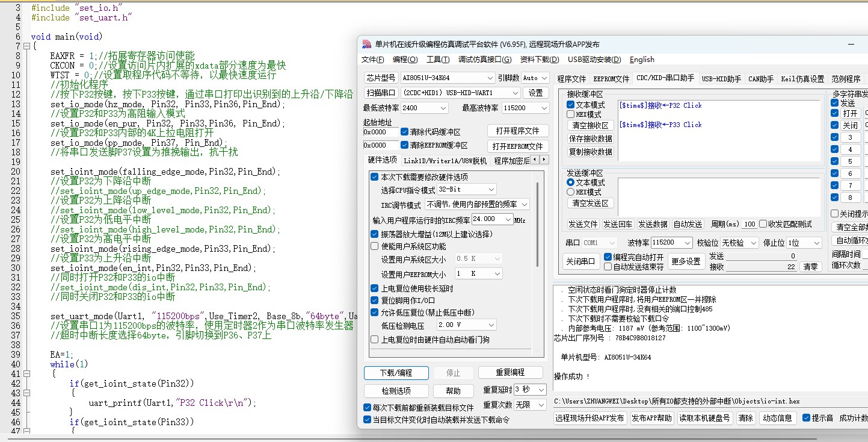Image resolution: width=868 pixels, height=442 pixels.
Task: Click 检测选项 button
Action: pos(396,391)
